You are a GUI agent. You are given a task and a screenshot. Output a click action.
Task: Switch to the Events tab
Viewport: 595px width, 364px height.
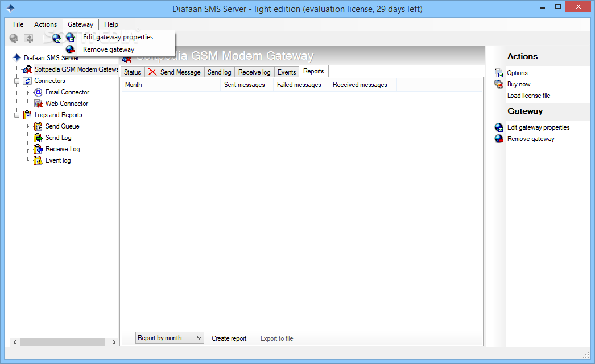pos(287,72)
